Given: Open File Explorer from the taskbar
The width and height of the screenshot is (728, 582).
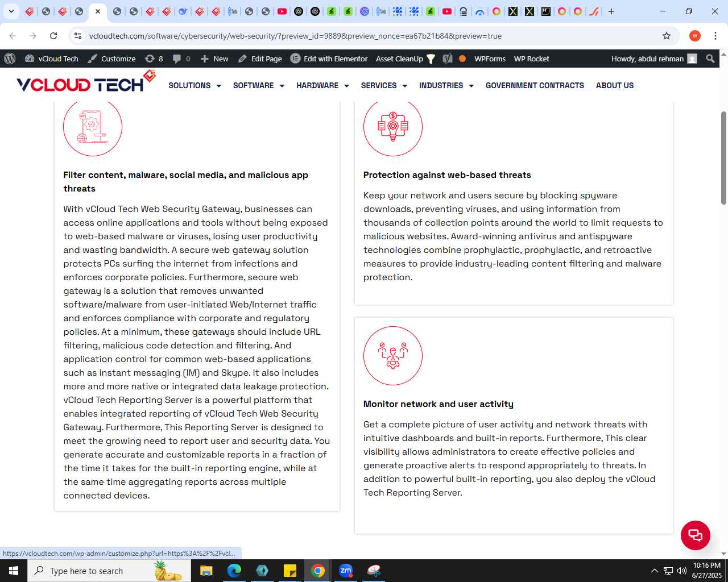Looking at the screenshot, I should tap(206, 571).
